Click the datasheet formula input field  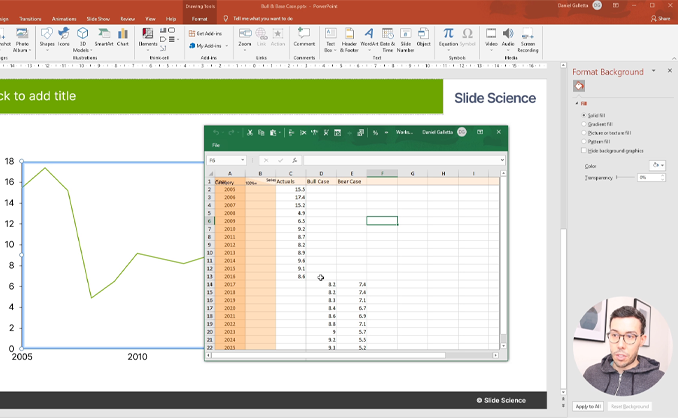point(402,160)
